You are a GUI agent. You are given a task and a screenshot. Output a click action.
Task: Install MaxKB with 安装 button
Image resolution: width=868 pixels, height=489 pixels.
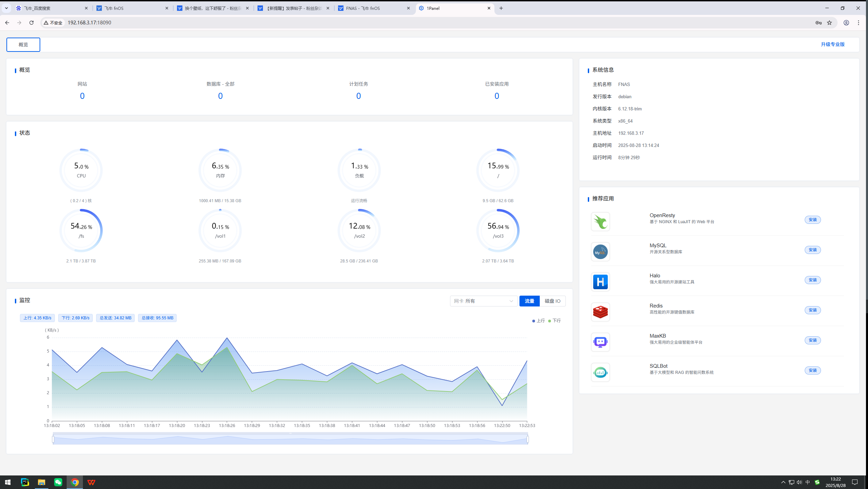813,340
